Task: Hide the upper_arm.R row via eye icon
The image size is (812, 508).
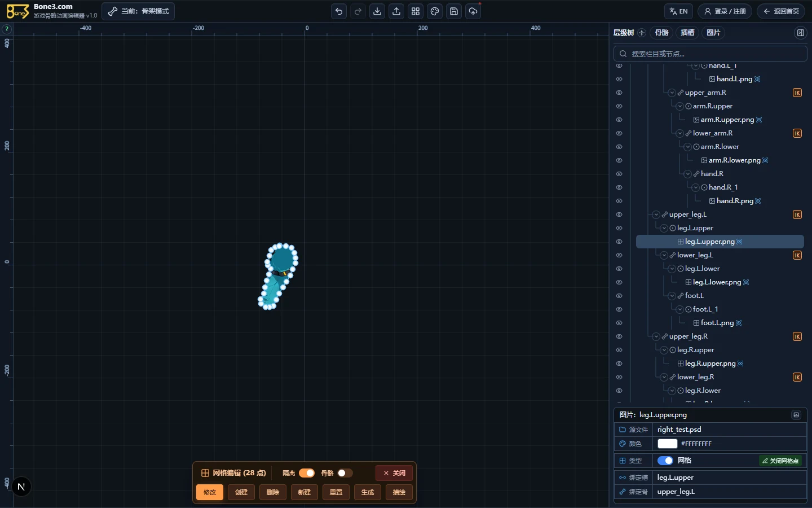Action: click(619, 93)
